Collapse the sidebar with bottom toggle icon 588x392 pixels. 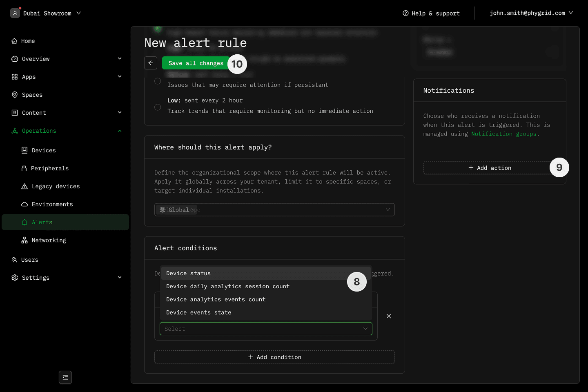click(x=65, y=377)
